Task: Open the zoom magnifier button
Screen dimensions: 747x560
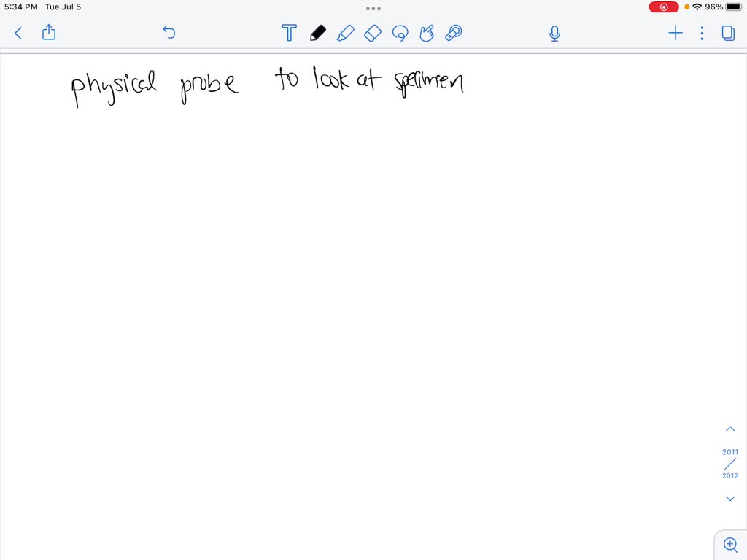Action: coord(730,544)
